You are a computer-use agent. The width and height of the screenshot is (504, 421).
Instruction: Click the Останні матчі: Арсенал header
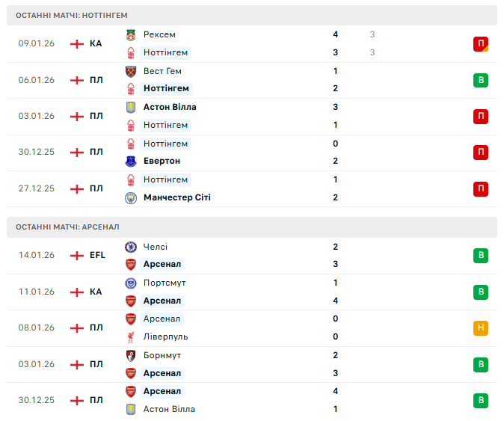(x=67, y=227)
